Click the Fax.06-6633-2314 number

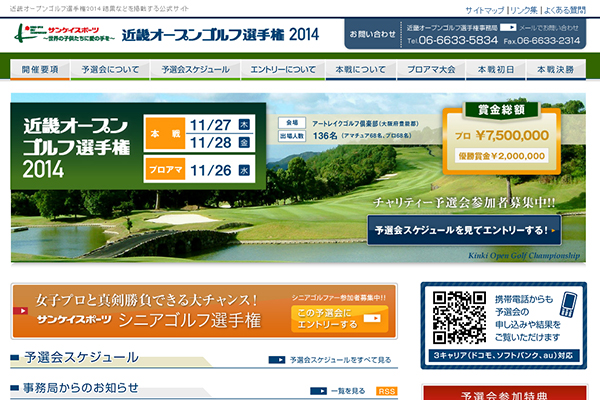click(x=542, y=40)
